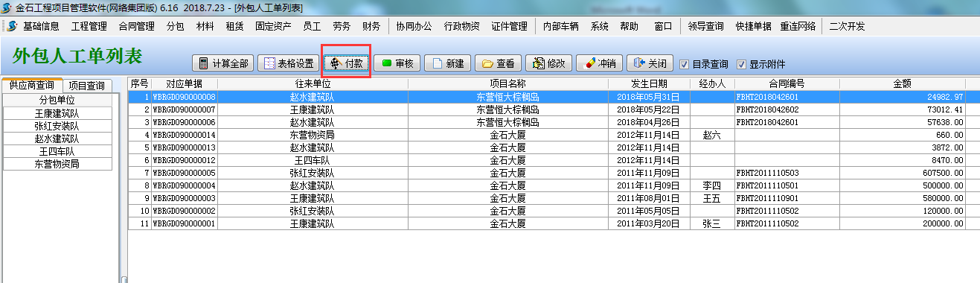Open the 帮助 menu
This screenshot has height=283, width=980.
click(x=629, y=26)
